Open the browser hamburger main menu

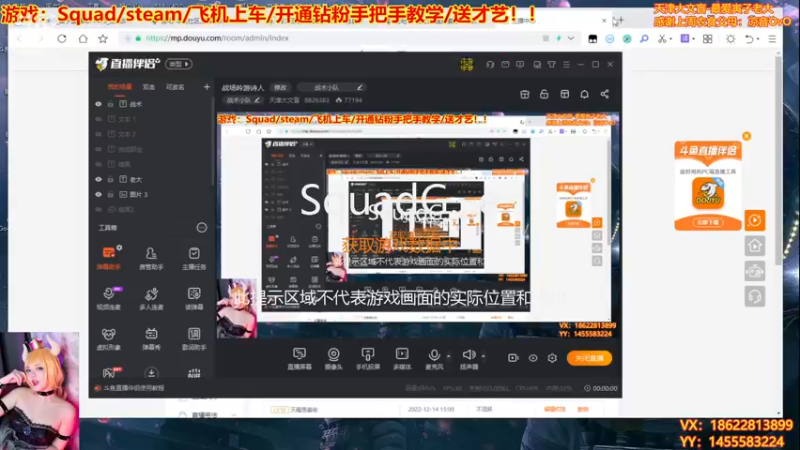pyautogui.click(x=772, y=39)
